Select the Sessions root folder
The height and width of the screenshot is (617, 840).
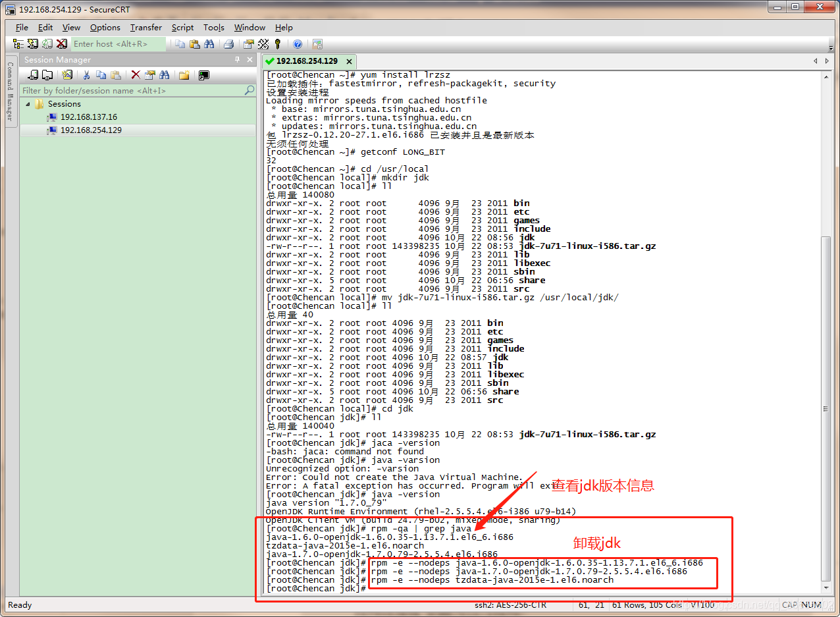click(x=64, y=104)
